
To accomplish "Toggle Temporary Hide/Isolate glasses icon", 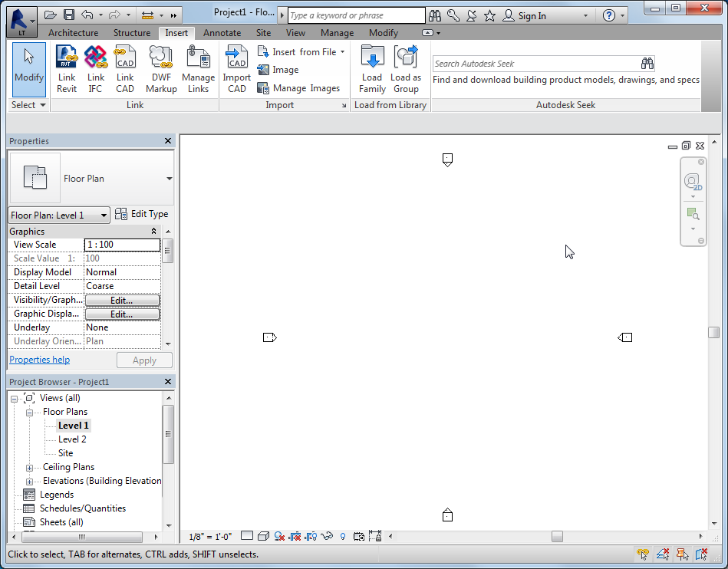I will (327, 537).
